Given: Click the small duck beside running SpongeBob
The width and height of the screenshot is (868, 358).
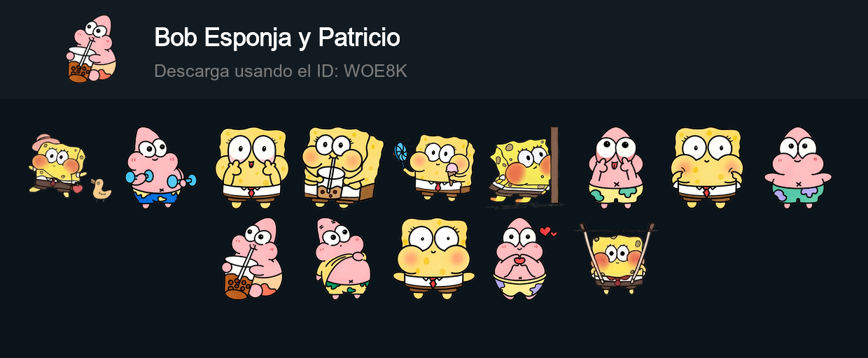Looking at the screenshot, I should pos(101,189).
